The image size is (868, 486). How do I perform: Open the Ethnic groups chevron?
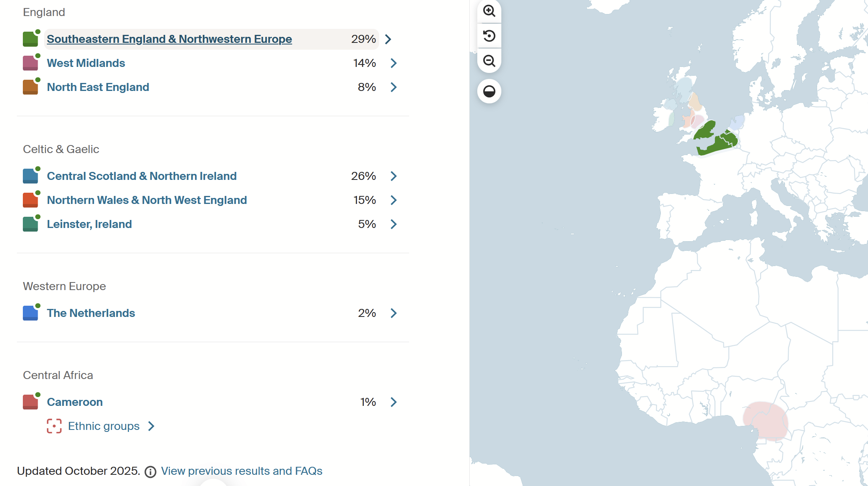151,426
